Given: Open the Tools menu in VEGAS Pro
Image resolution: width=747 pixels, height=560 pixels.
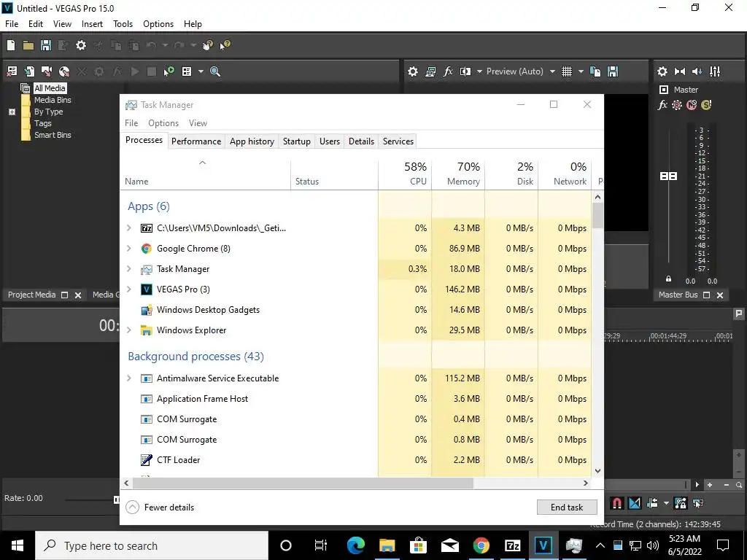Looking at the screenshot, I should pos(123,24).
